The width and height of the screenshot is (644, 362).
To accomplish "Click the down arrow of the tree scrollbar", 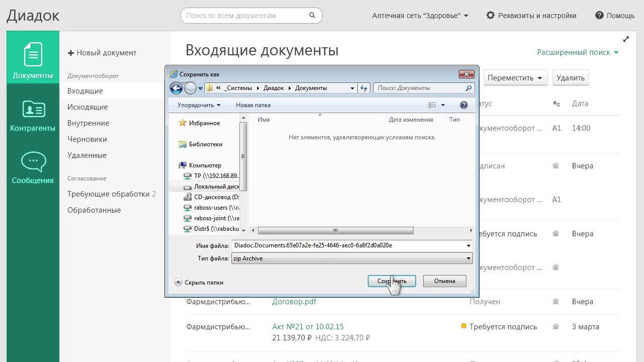I will tap(244, 230).
